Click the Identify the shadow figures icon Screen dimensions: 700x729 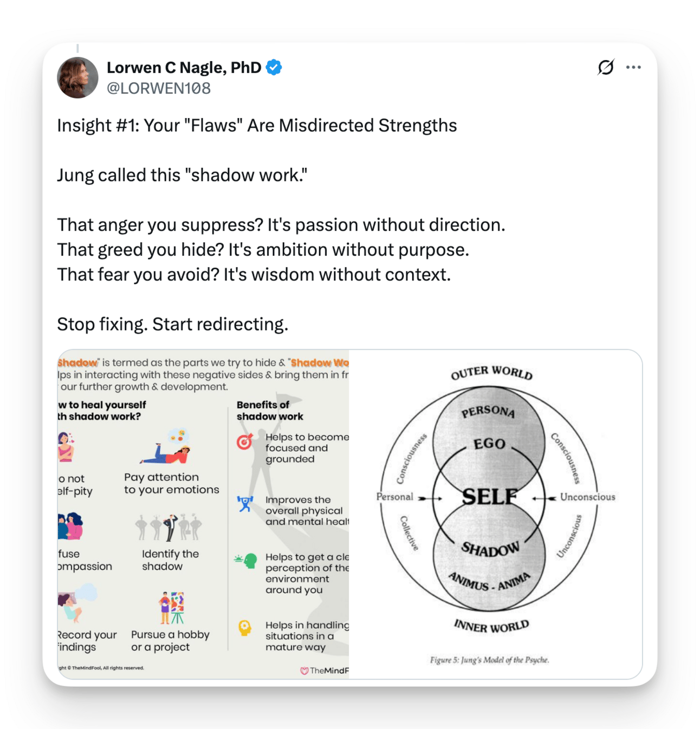[168, 527]
